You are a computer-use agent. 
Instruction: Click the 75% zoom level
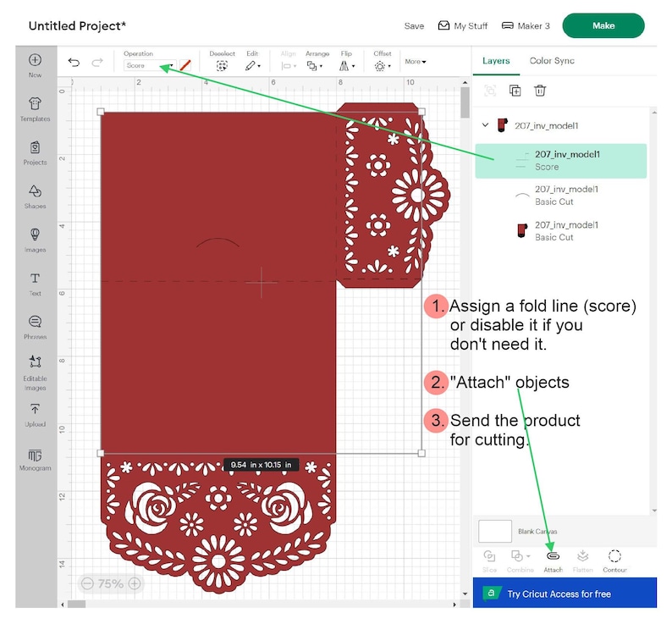click(x=111, y=583)
